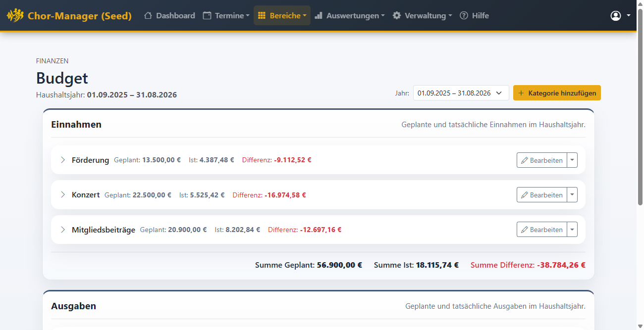Screen dimensions: 644x330
Task: Click the Chor-Manager choir logo icon
Action: [15, 16]
